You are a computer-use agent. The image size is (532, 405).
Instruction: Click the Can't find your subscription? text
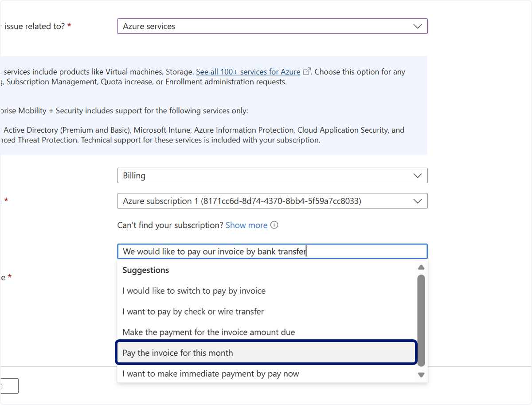click(x=170, y=225)
